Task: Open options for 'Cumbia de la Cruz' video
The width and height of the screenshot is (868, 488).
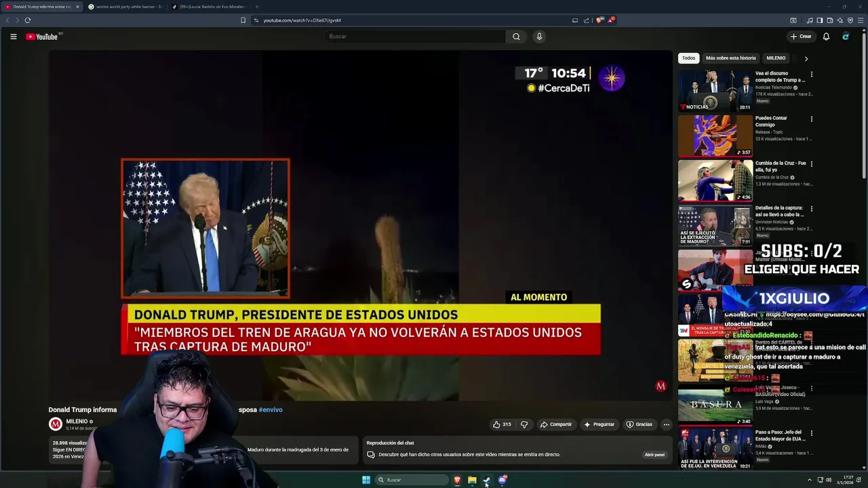Action: click(811, 164)
